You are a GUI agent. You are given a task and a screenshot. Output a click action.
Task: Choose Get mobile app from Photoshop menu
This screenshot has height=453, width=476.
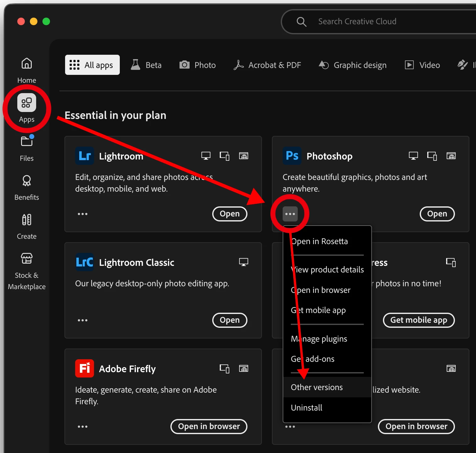pyautogui.click(x=327, y=310)
